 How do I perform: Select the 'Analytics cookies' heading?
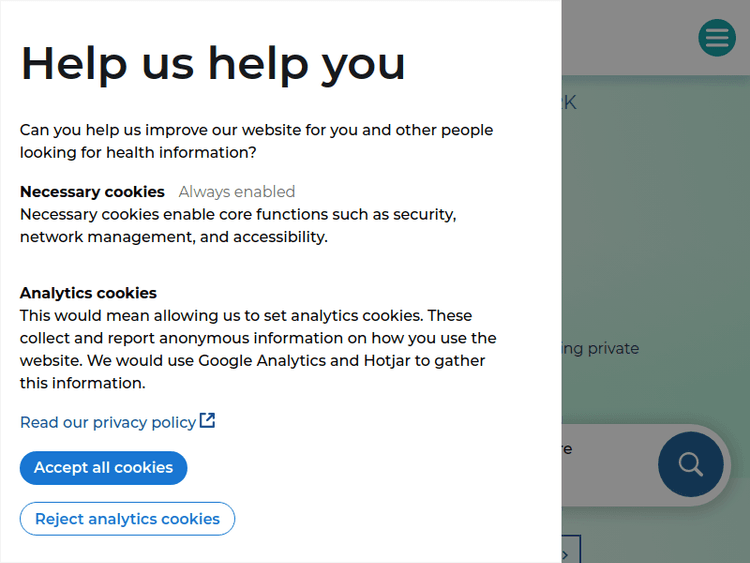click(x=88, y=293)
